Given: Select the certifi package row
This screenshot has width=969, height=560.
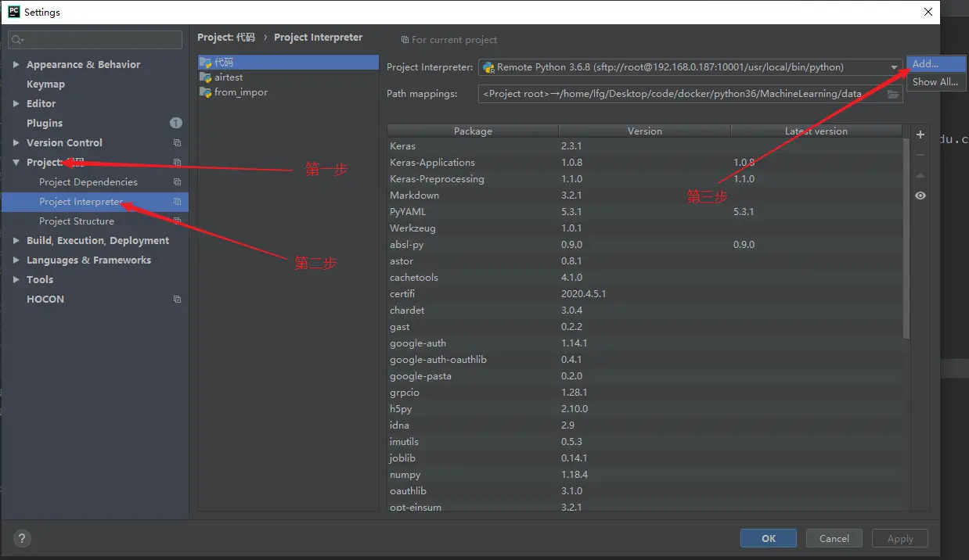Looking at the screenshot, I should [645, 294].
